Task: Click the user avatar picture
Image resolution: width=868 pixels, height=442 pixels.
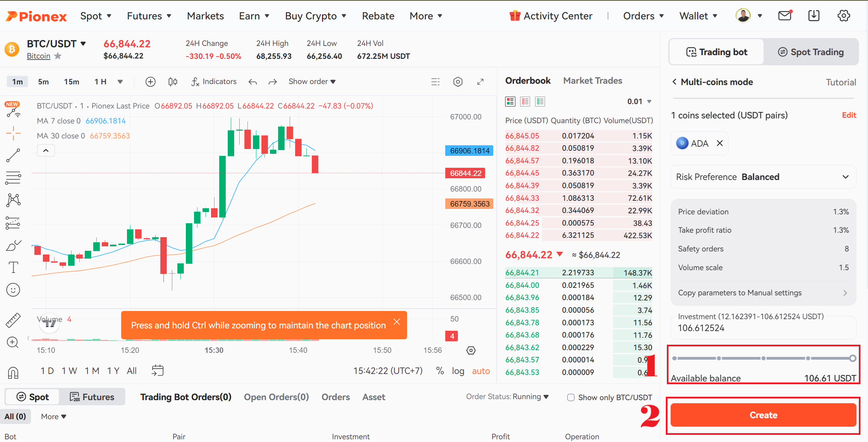Action: (743, 16)
